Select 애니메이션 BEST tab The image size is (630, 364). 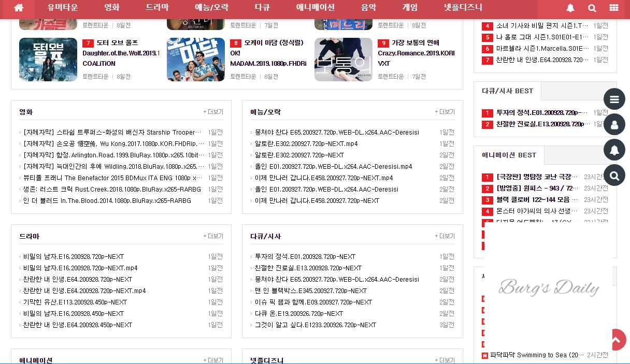[509, 155]
